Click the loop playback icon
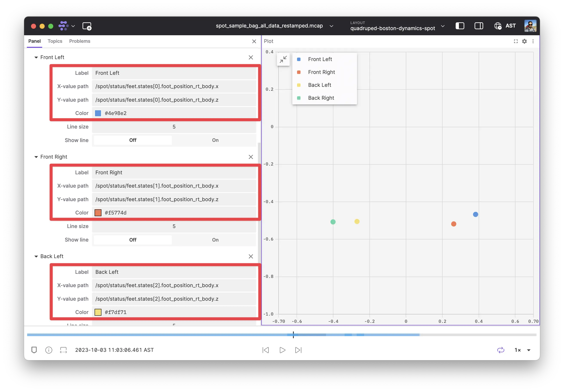 point(501,350)
